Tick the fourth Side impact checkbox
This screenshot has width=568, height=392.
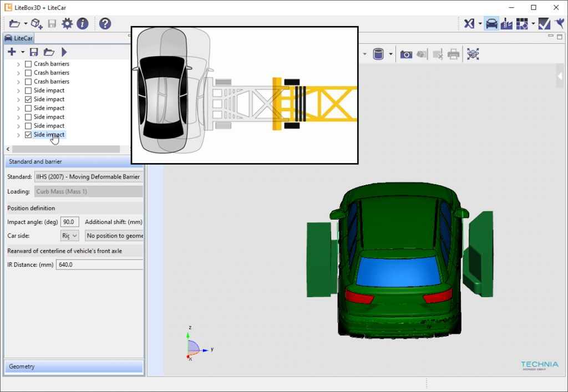(28, 117)
